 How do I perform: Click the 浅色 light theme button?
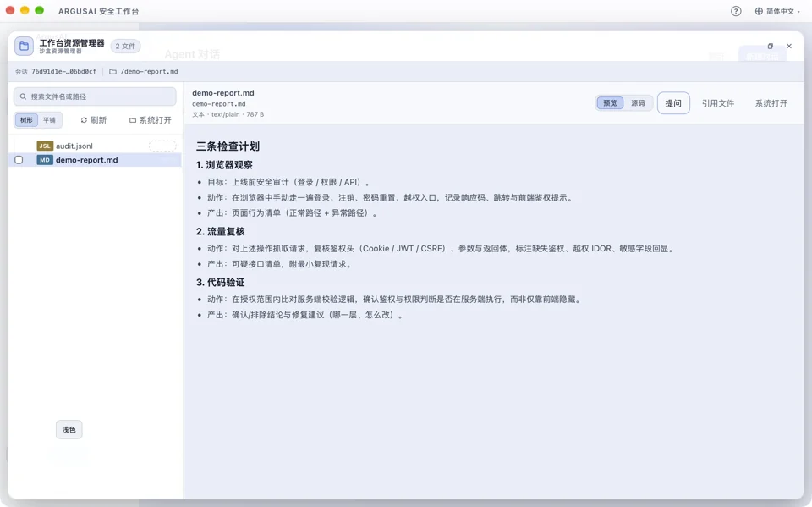pyautogui.click(x=69, y=429)
